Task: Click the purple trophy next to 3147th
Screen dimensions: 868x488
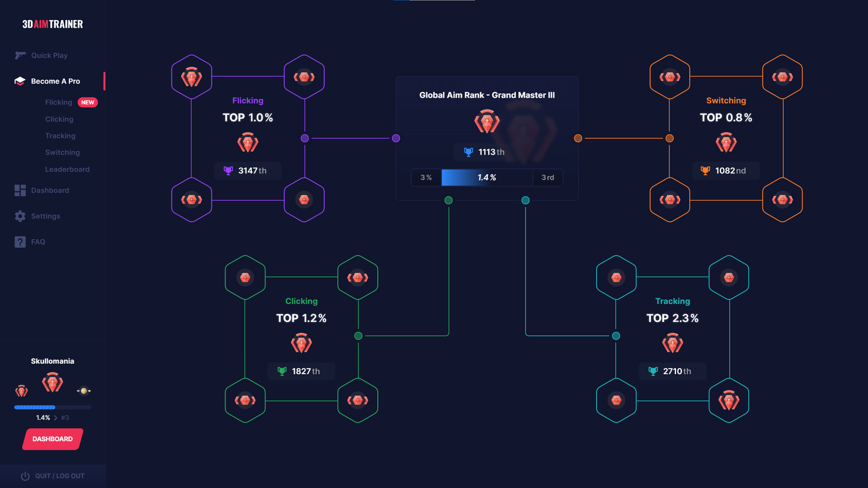Action: pos(228,170)
